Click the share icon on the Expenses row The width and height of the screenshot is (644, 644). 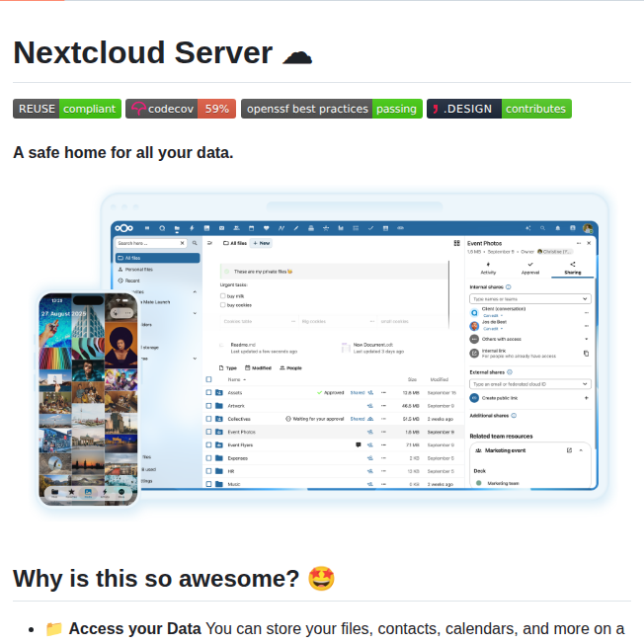[370, 458]
